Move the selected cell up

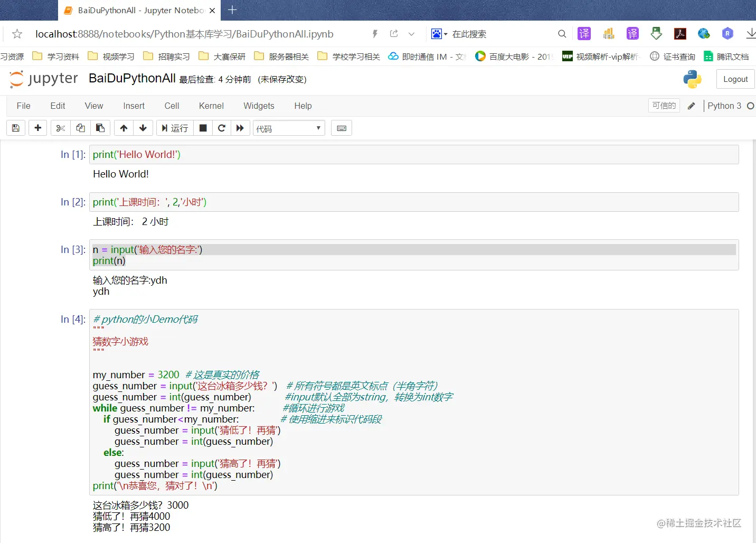[x=124, y=128]
